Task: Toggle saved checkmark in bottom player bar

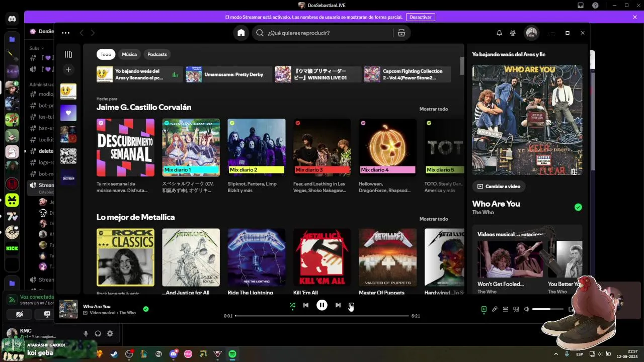Action: pos(146,309)
